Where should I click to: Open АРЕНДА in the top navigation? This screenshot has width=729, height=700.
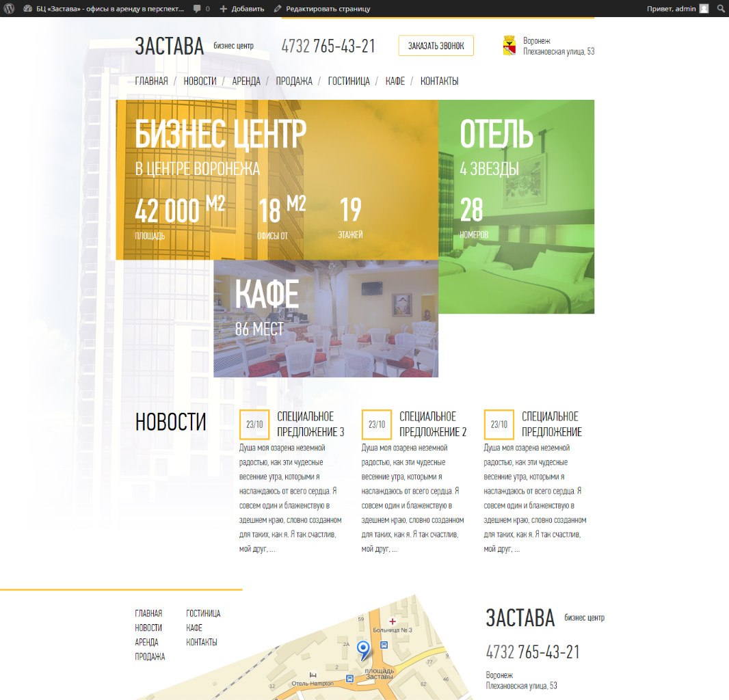coord(246,81)
